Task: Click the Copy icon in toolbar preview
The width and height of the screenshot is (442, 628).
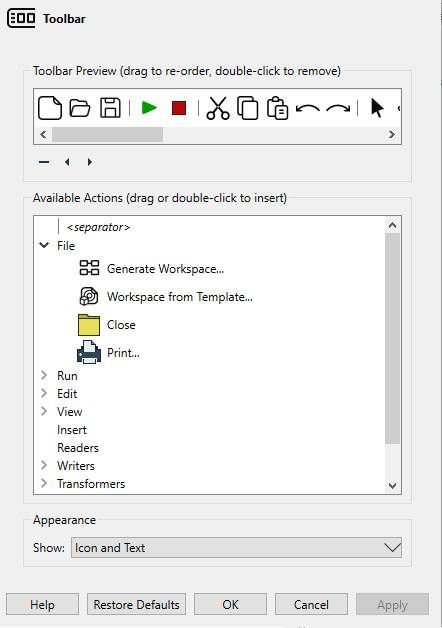Action: coord(248,108)
